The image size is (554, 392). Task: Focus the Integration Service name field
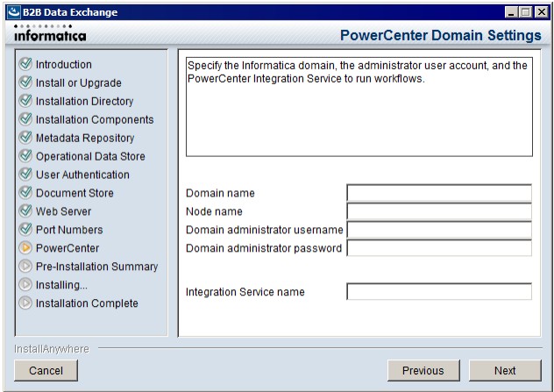439,292
